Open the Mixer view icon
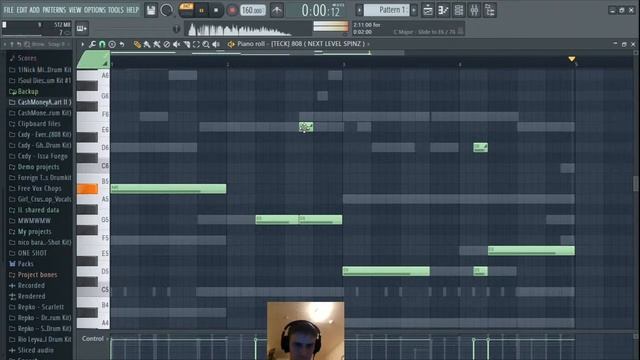The height and width of the screenshot is (360, 640). 474,10
